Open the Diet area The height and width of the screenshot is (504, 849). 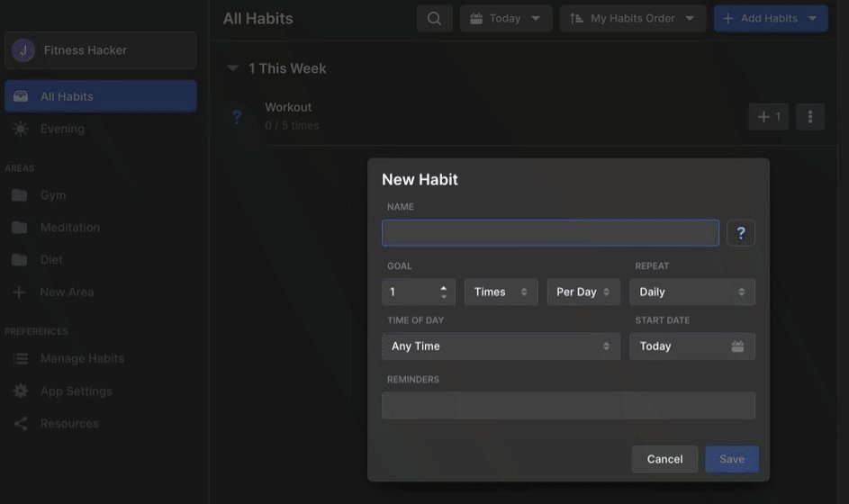coord(101,260)
